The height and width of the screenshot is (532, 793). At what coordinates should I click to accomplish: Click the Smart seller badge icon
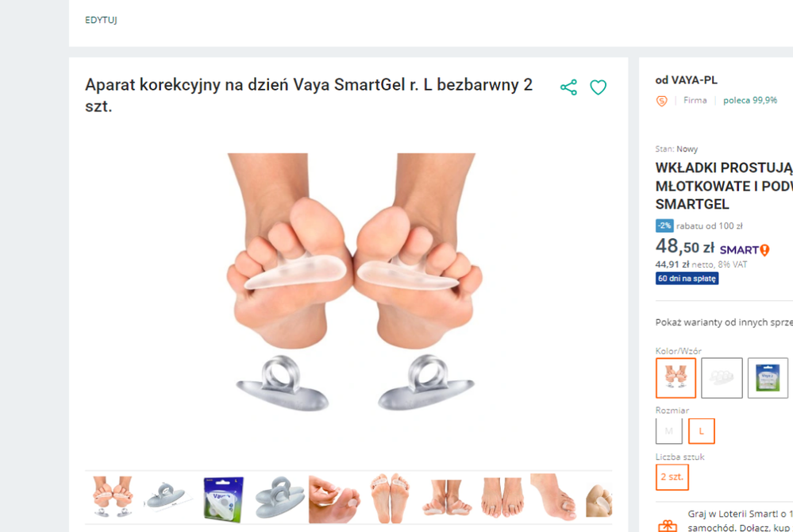(x=661, y=101)
